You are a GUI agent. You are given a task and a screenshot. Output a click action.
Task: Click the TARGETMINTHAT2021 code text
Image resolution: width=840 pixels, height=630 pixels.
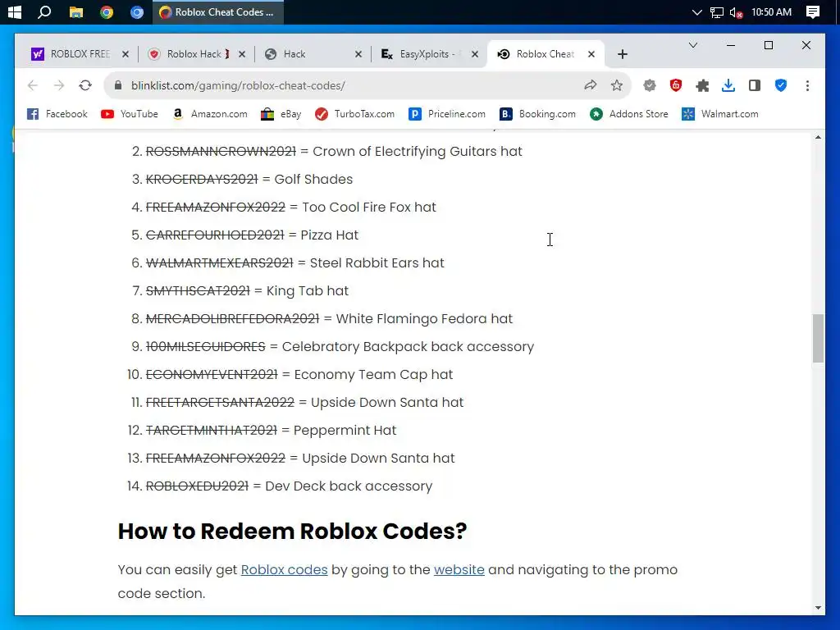pos(212,430)
